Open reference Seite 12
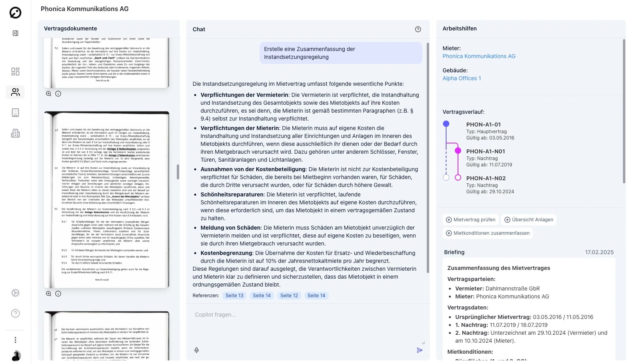 (289, 296)
